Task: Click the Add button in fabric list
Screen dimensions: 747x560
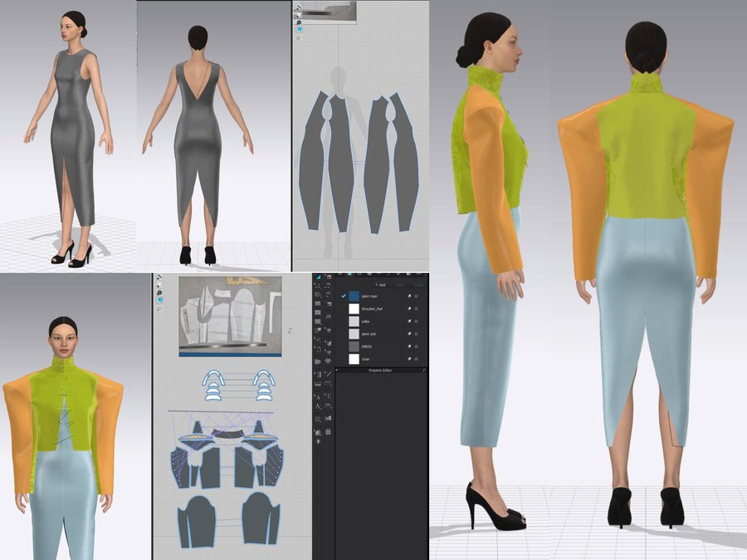Action: tap(381, 284)
